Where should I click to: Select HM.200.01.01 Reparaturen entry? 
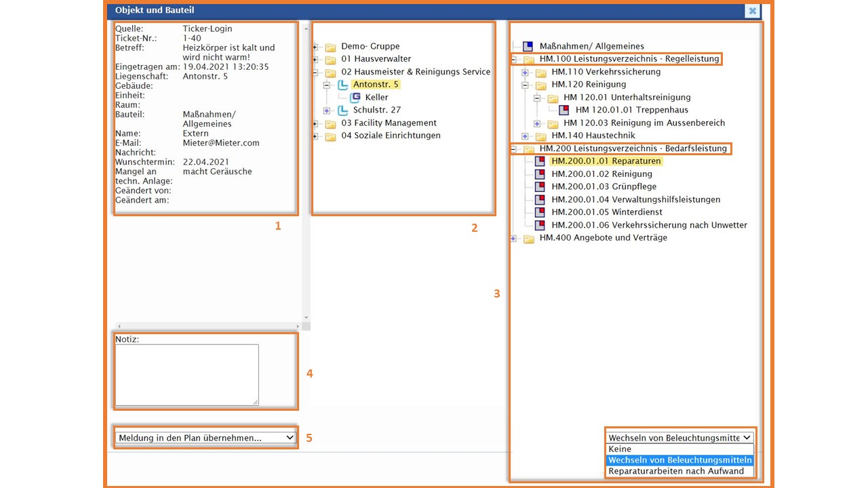pyautogui.click(x=606, y=161)
